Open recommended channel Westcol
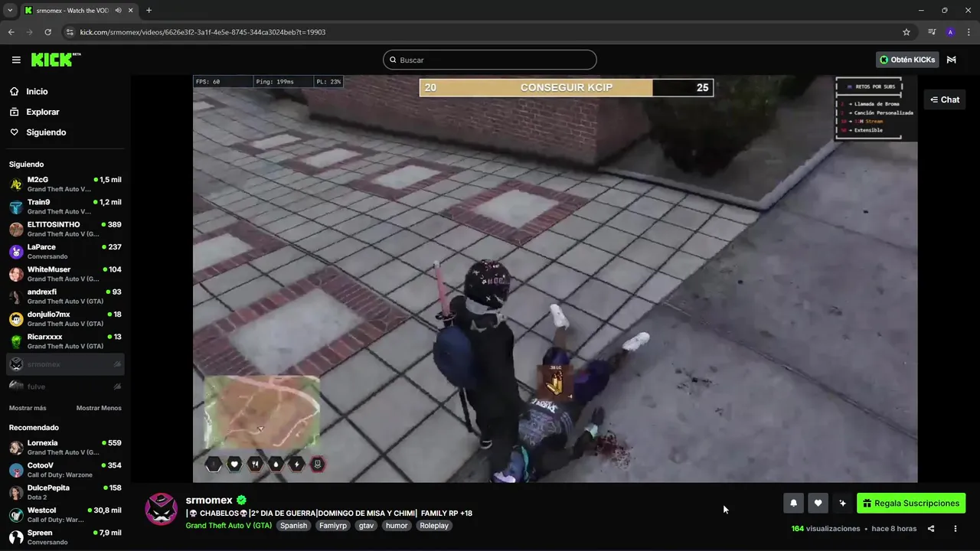The height and width of the screenshot is (551, 980). [65, 514]
